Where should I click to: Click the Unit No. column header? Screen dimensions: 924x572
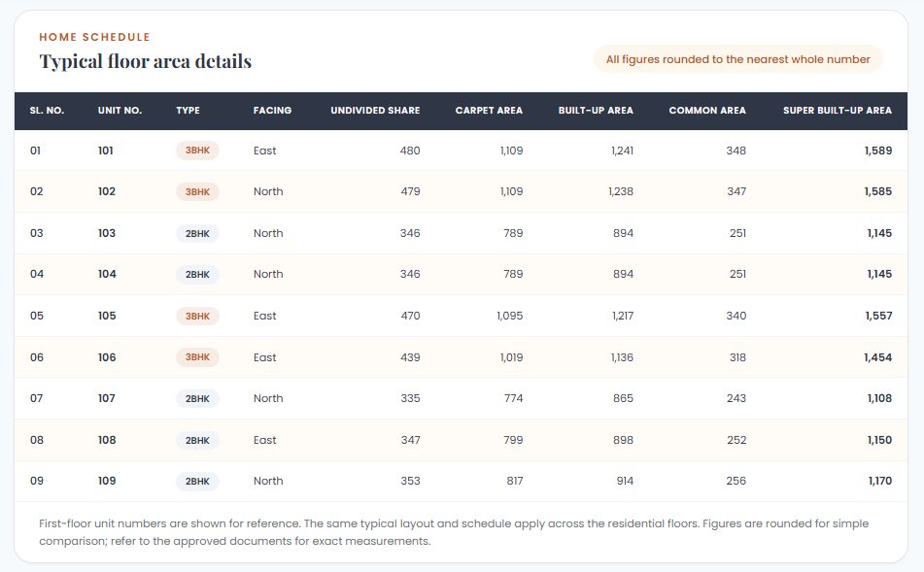coord(120,110)
